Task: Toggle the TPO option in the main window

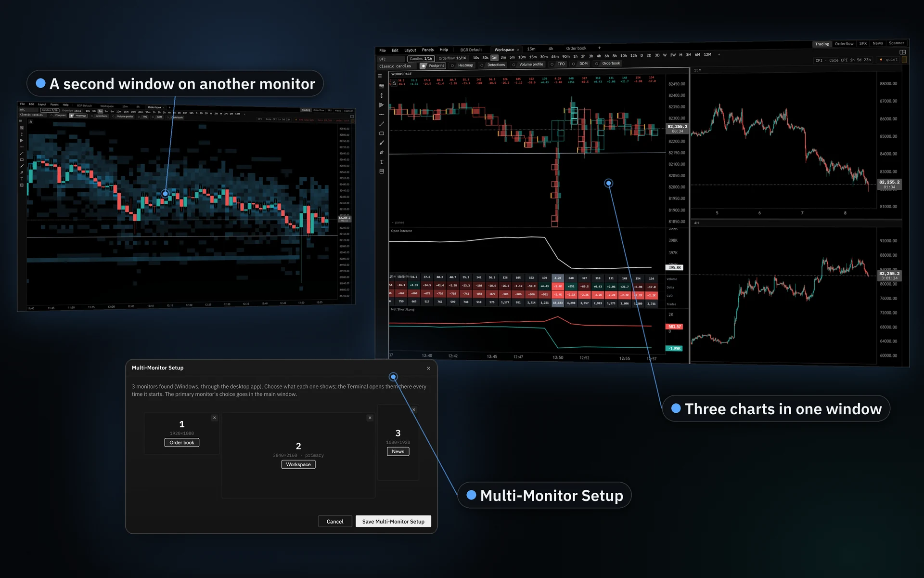Action: point(558,64)
